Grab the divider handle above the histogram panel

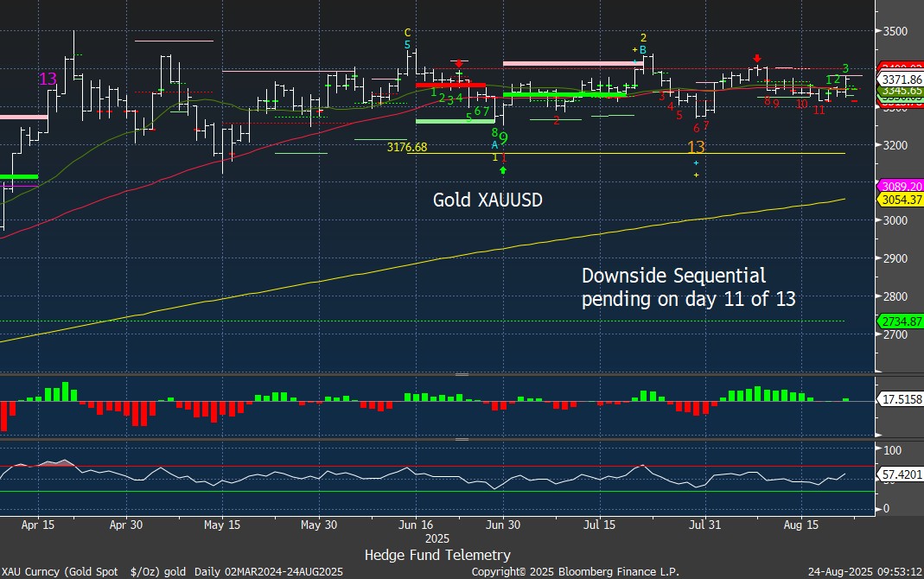click(x=462, y=375)
